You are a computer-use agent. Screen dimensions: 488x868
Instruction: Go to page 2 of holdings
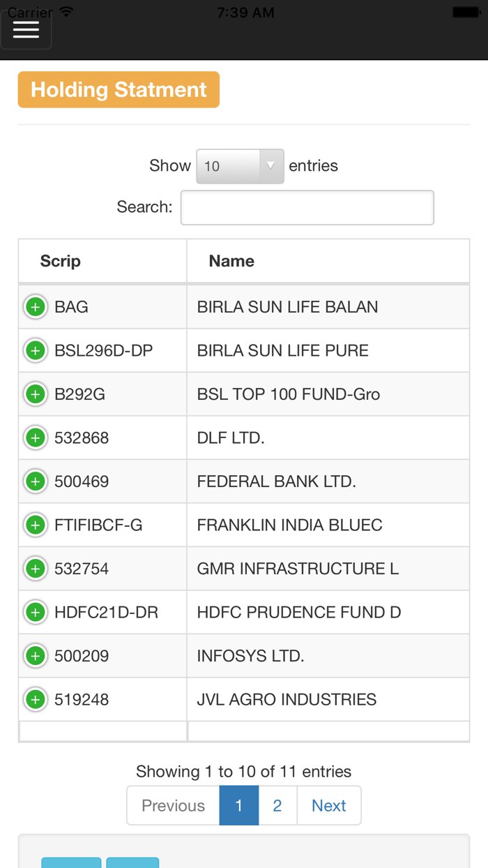(277, 805)
